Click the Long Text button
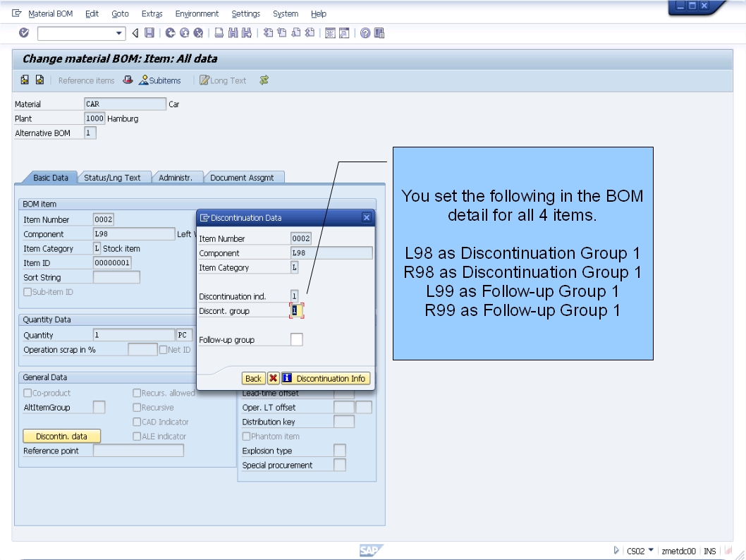 223,80
